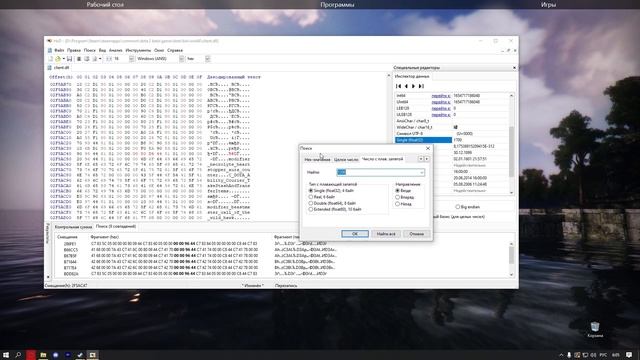640x360 pixels.
Task: Switch to Целое число search tab
Action: click(346, 160)
